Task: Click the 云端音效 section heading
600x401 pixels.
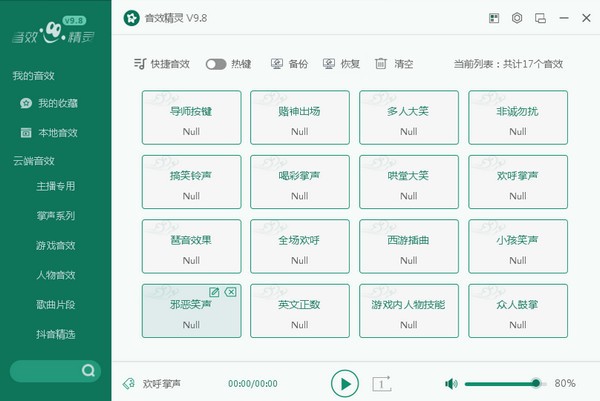Action: tap(34, 161)
